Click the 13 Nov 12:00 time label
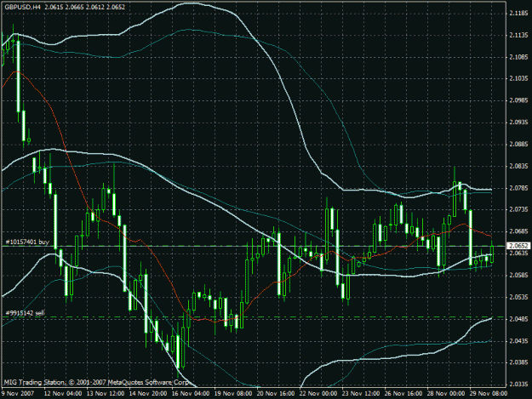This screenshot has width=532, height=399. 106,393
